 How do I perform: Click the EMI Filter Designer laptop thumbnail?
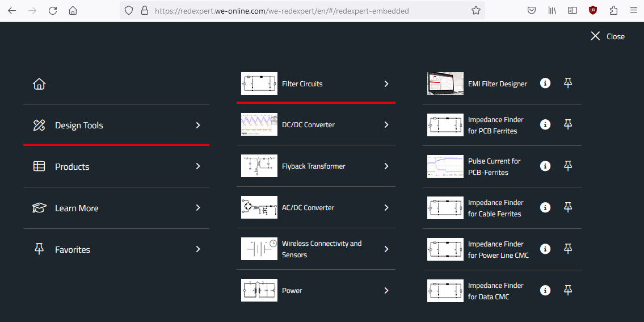445,83
